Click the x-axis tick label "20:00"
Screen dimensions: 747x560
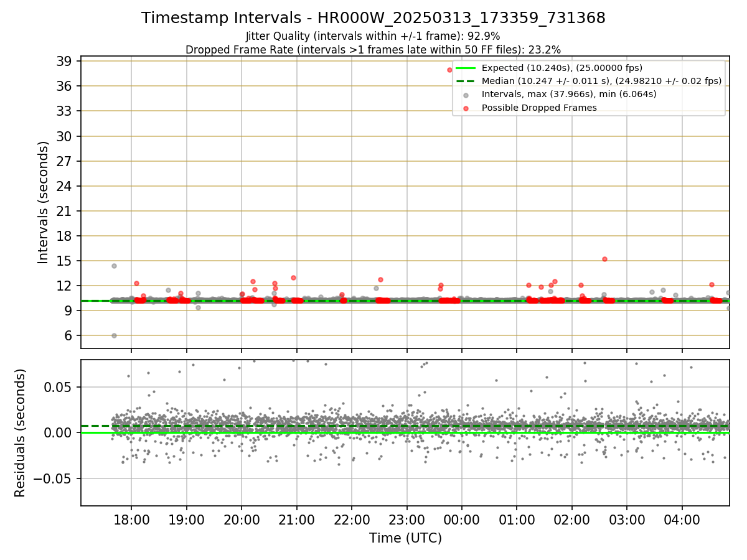pos(242,519)
